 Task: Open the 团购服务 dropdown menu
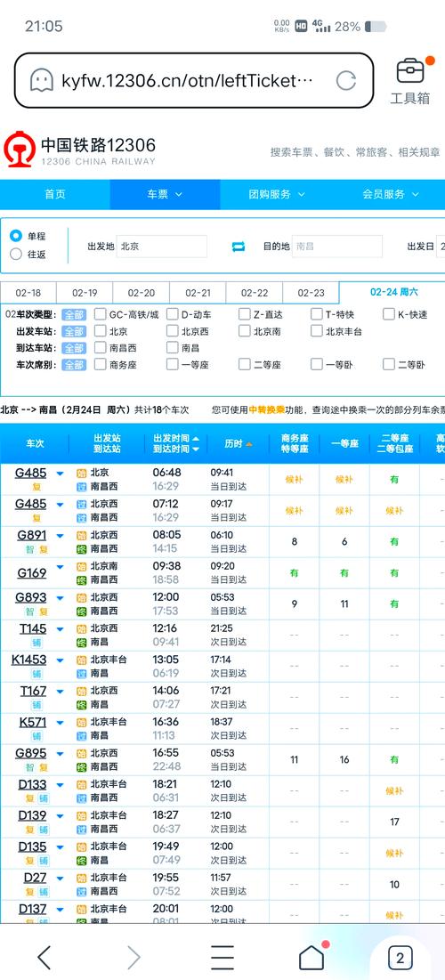click(x=276, y=194)
